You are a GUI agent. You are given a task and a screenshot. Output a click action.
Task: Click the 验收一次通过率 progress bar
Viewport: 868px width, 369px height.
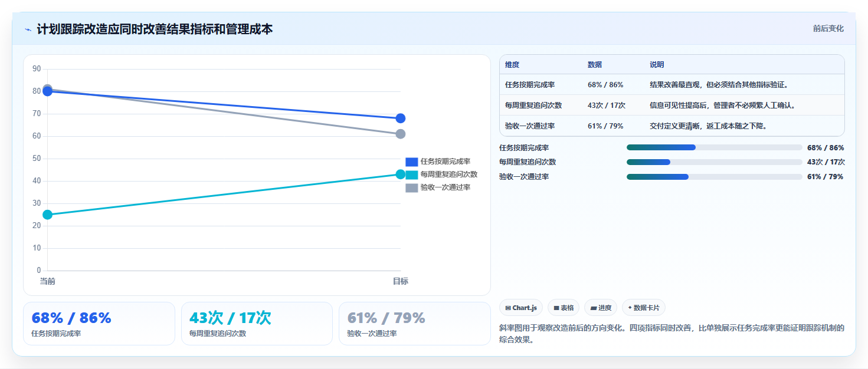714,176
